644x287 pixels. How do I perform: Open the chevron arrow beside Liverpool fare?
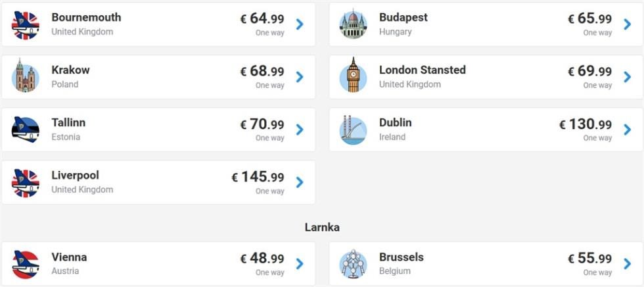pos(300,182)
